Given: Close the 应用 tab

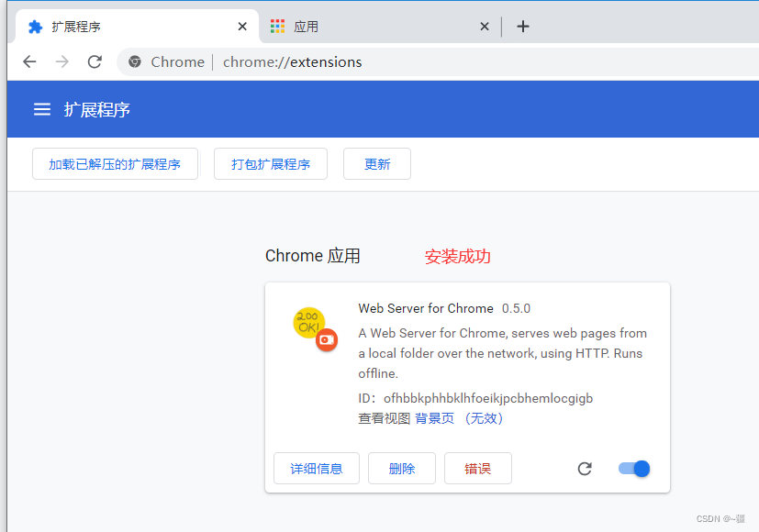Looking at the screenshot, I should click(485, 27).
